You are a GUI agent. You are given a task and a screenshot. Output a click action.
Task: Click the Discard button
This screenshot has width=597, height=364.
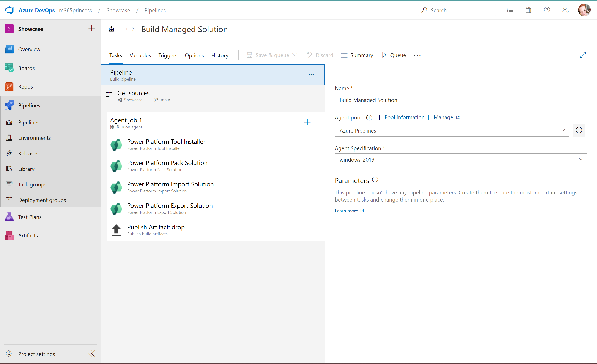click(320, 55)
